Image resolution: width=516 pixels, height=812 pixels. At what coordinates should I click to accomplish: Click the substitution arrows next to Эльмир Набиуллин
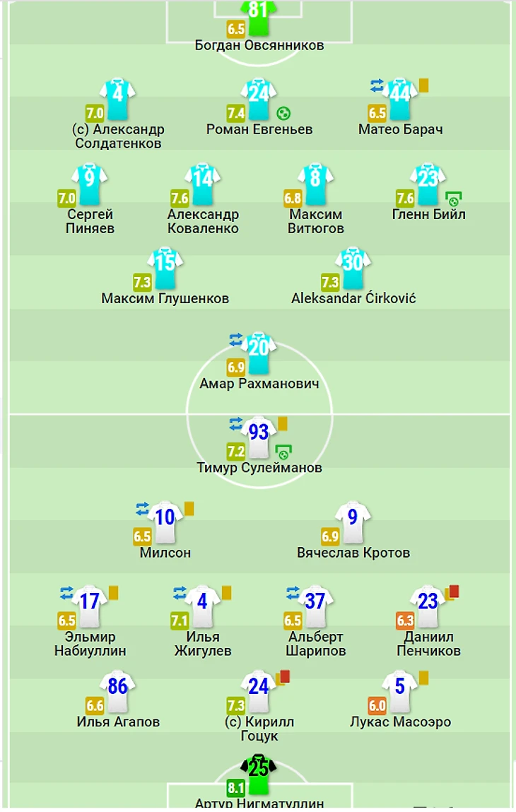(67, 592)
